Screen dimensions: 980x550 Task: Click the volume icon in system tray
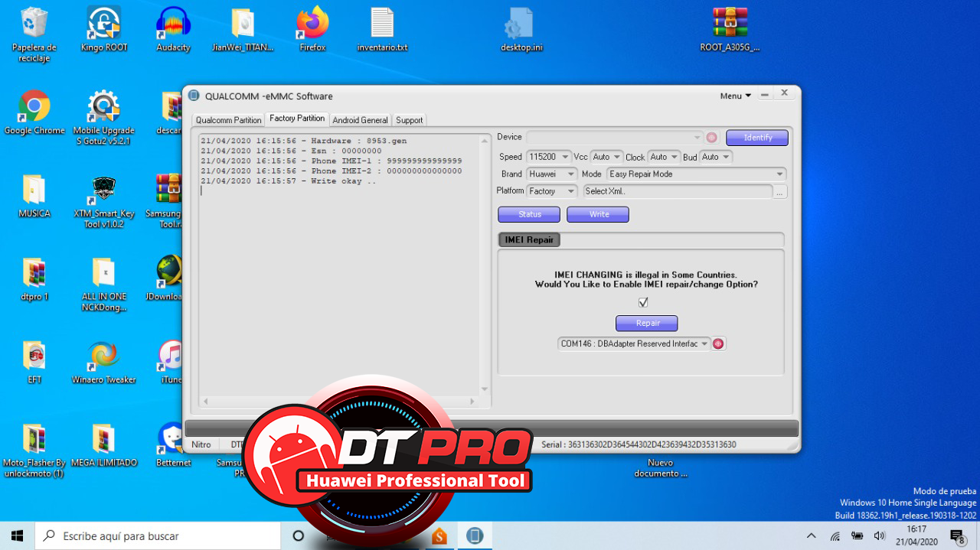tap(879, 536)
